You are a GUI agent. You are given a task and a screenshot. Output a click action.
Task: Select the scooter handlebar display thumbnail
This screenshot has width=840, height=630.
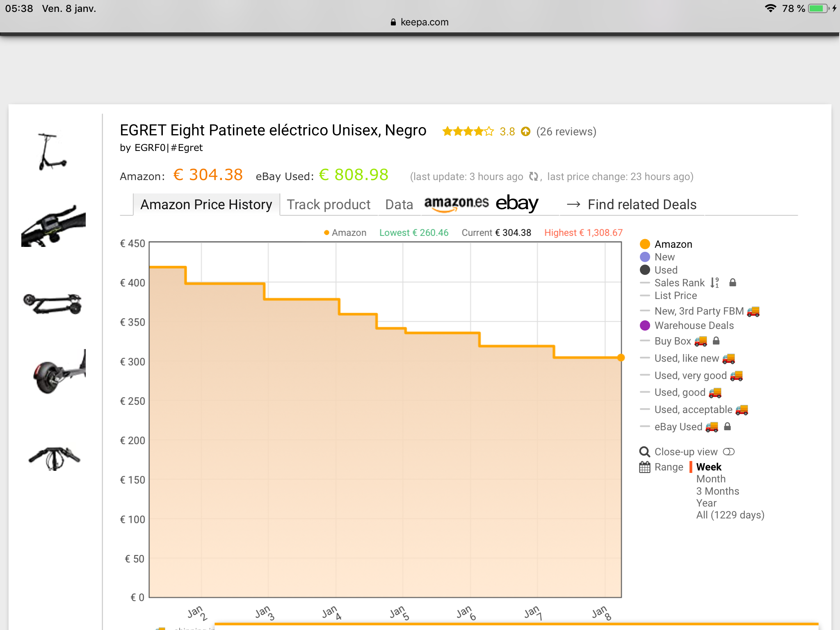click(x=54, y=226)
